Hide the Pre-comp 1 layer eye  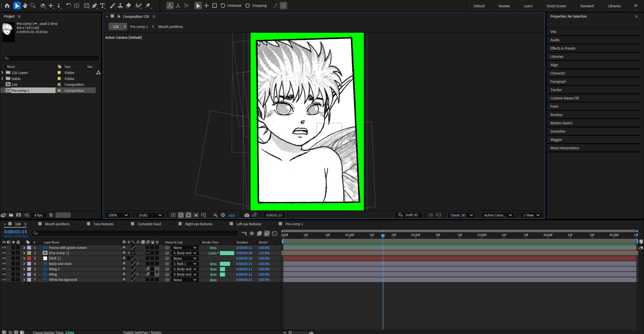click(4, 253)
